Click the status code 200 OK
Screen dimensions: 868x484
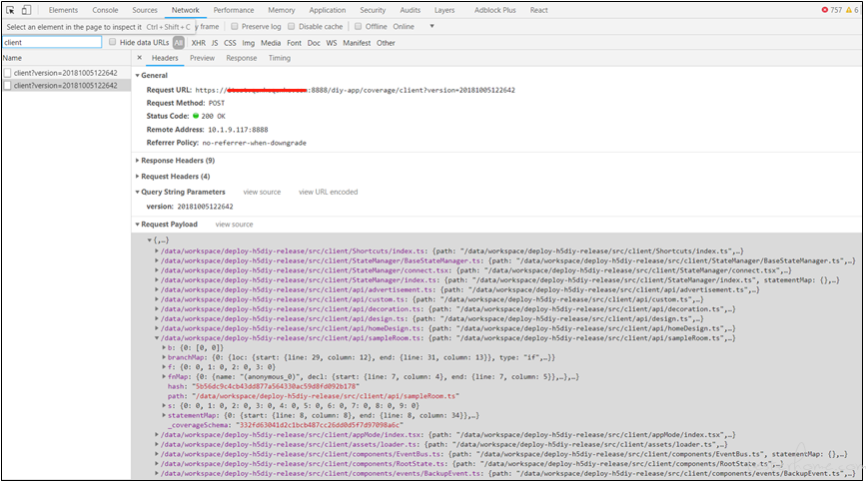(213, 116)
